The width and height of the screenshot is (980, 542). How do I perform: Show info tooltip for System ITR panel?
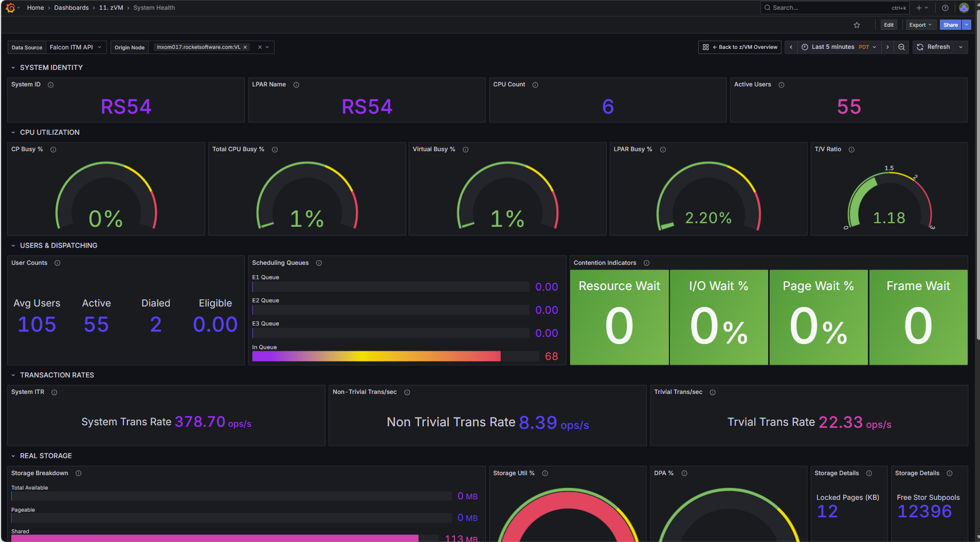click(x=55, y=392)
